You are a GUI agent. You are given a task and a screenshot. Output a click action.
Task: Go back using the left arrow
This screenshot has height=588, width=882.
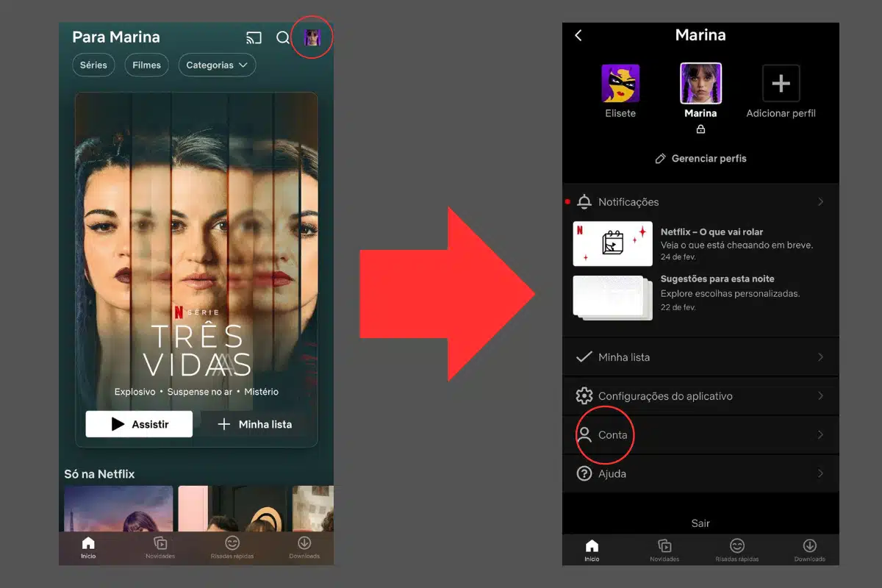[x=578, y=35]
